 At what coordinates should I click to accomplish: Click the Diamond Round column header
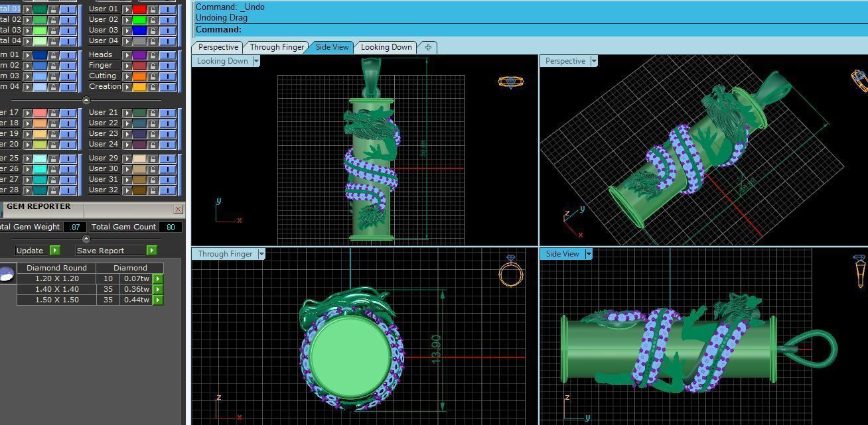point(56,268)
